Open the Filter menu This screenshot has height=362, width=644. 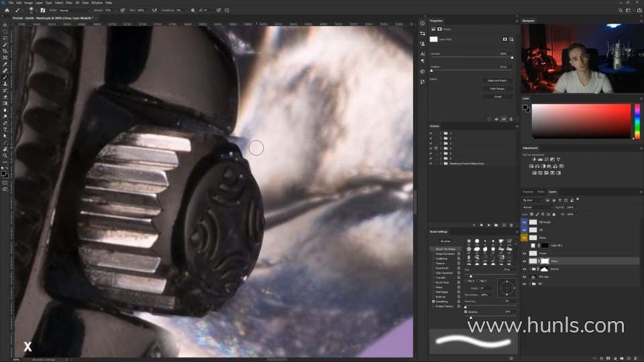click(69, 3)
